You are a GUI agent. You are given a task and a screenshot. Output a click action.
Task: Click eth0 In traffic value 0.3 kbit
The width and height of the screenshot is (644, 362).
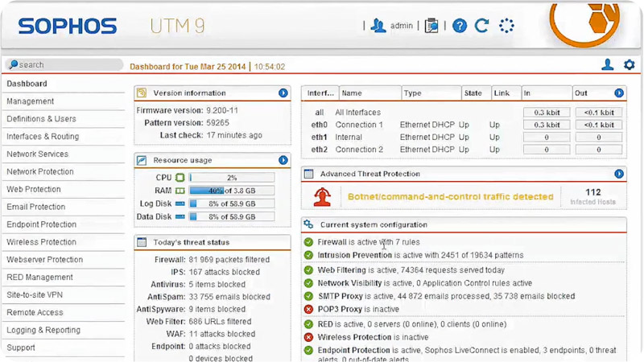click(x=547, y=125)
